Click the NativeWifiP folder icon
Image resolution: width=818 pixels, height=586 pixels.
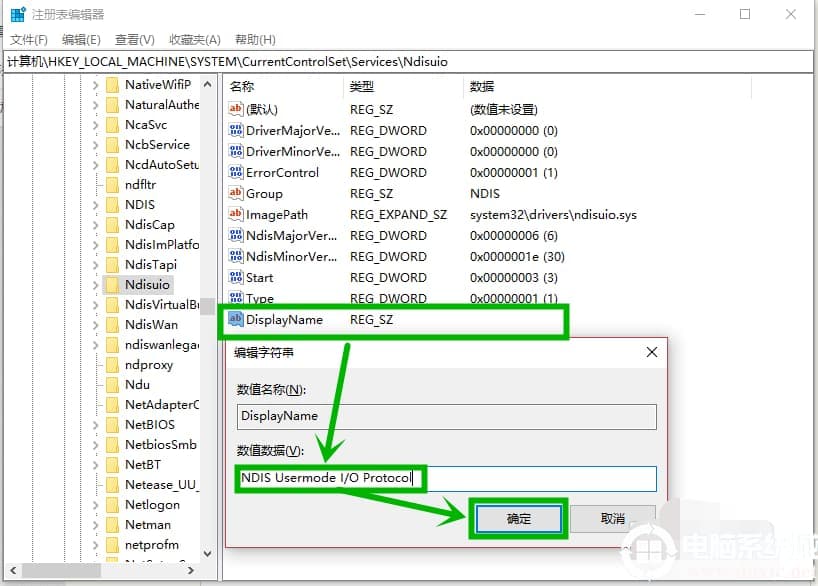click(112, 85)
